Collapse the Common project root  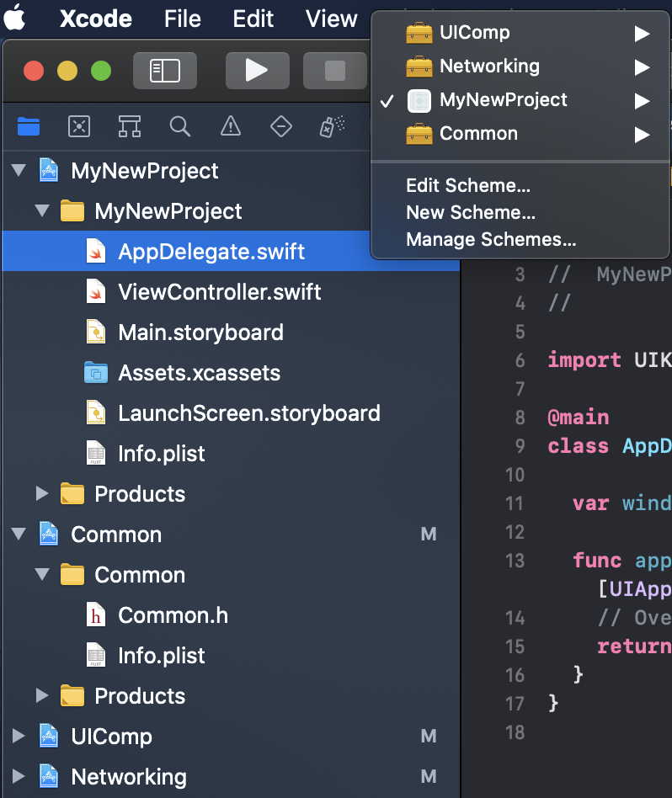[19, 534]
